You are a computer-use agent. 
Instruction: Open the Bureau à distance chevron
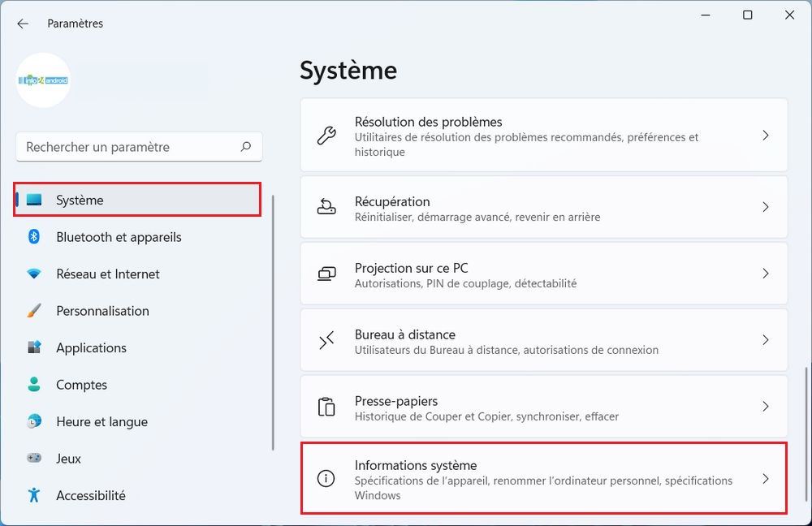tap(765, 340)
